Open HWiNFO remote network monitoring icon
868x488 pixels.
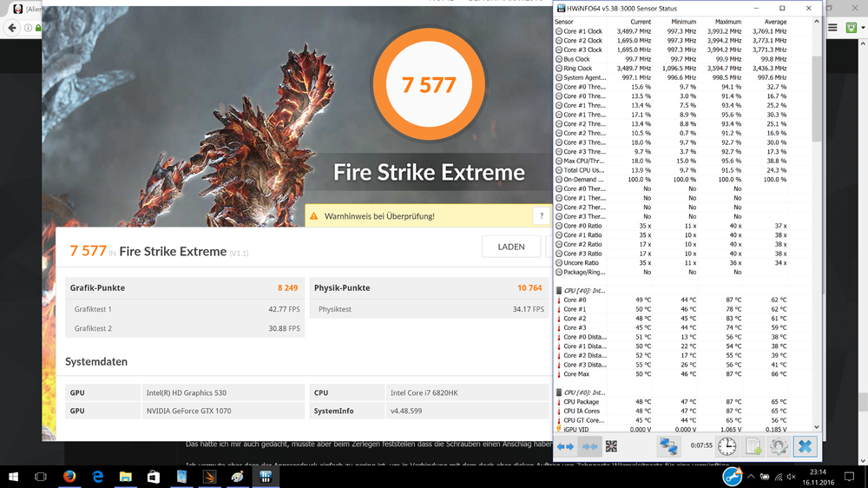pyautogui.click(x=667, y=446)
